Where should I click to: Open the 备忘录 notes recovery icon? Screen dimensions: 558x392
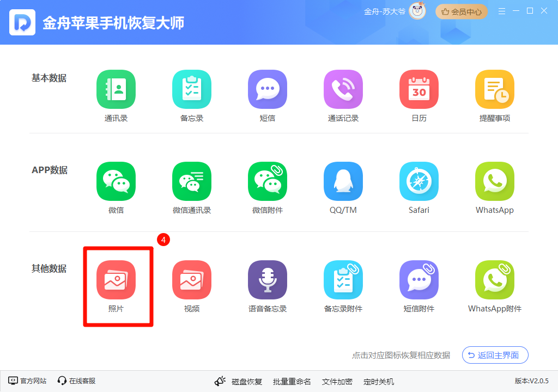(x=192, y=89)
